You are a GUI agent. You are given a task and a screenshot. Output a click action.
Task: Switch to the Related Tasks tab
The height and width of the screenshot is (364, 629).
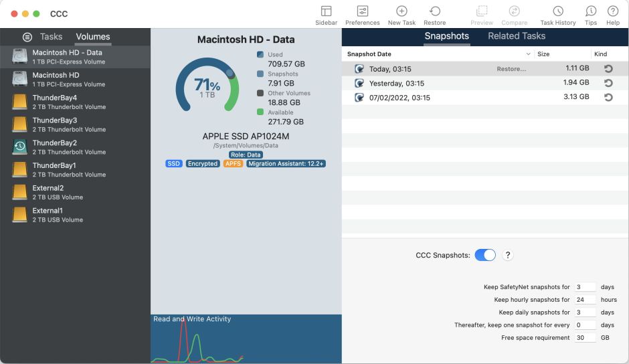click(x=516, y=36)
